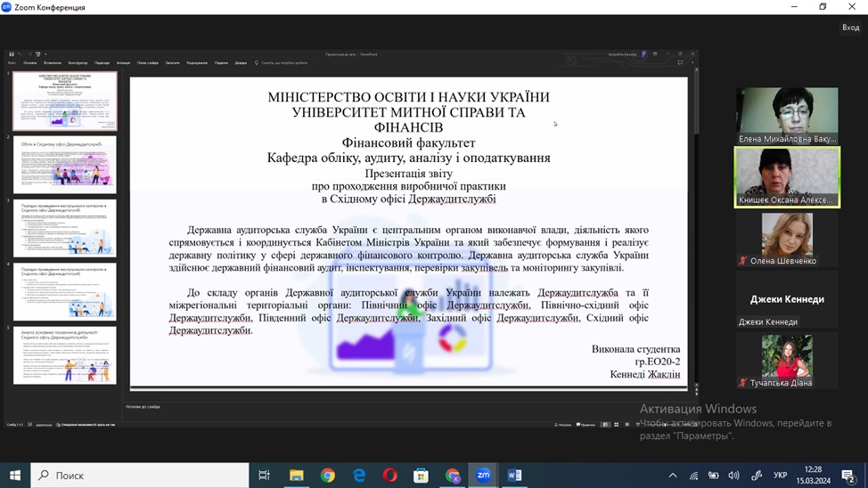Open the Конструктор ribbon tab
This screenshot has height=488, width=868.
(x=78, y=63)
